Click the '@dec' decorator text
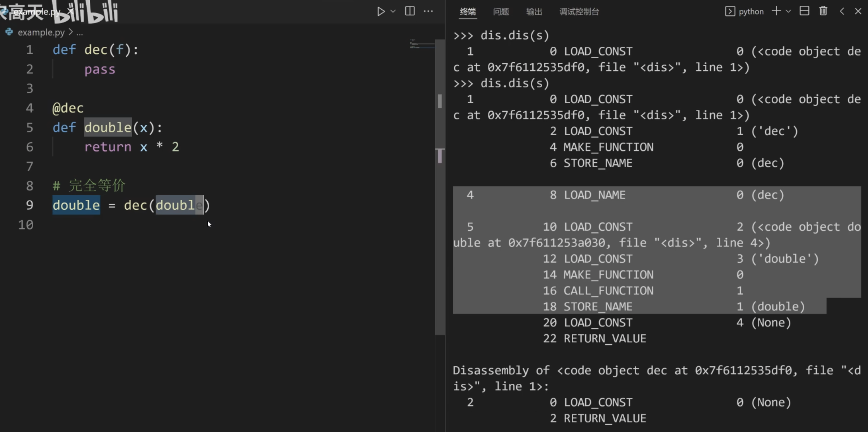Image resolution: width=868 pixels, height=432 pixels. click(68, 108)
